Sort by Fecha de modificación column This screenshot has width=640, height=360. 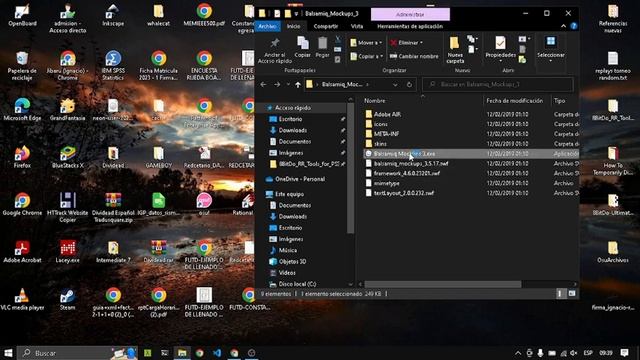point(514,101)
